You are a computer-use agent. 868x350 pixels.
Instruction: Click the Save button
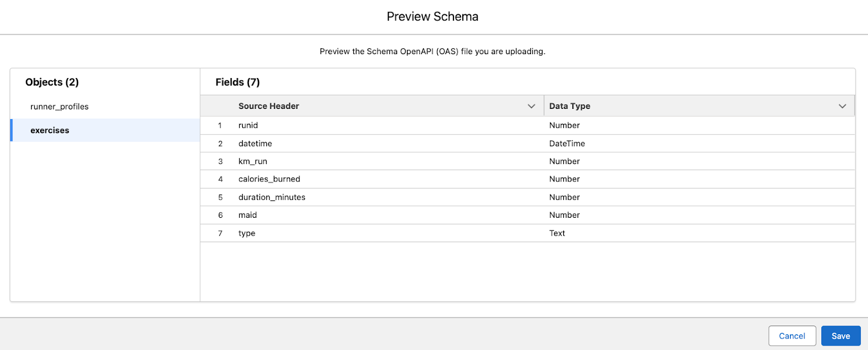840,336
